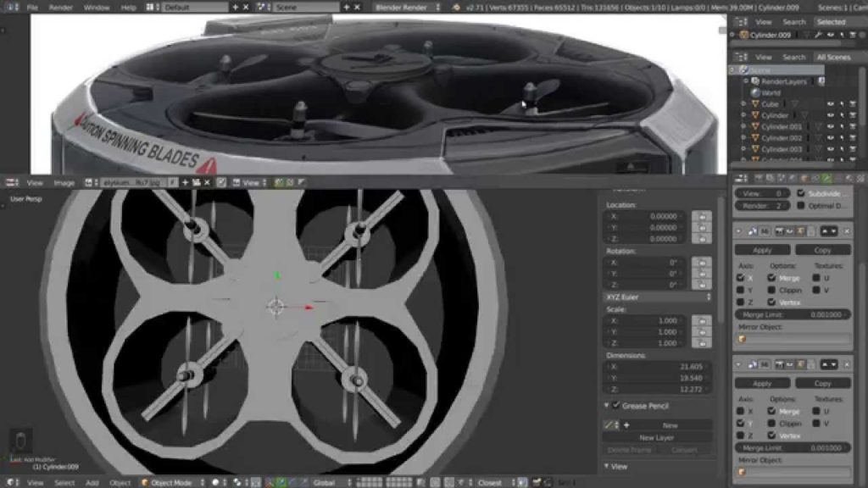Screen dimensions: 868x488
Task: Enable Optimal Display checkbox
Action: pyautogui.click(x=800, y=205)
